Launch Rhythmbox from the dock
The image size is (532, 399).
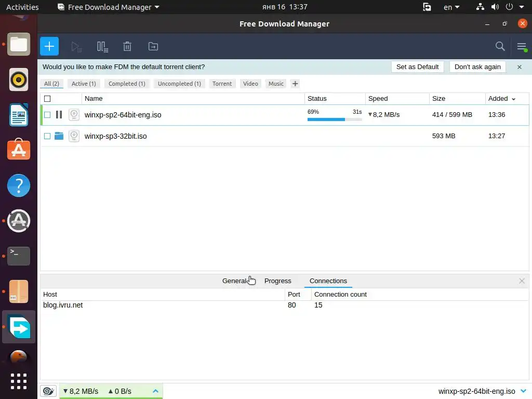[x=19, y=79]
